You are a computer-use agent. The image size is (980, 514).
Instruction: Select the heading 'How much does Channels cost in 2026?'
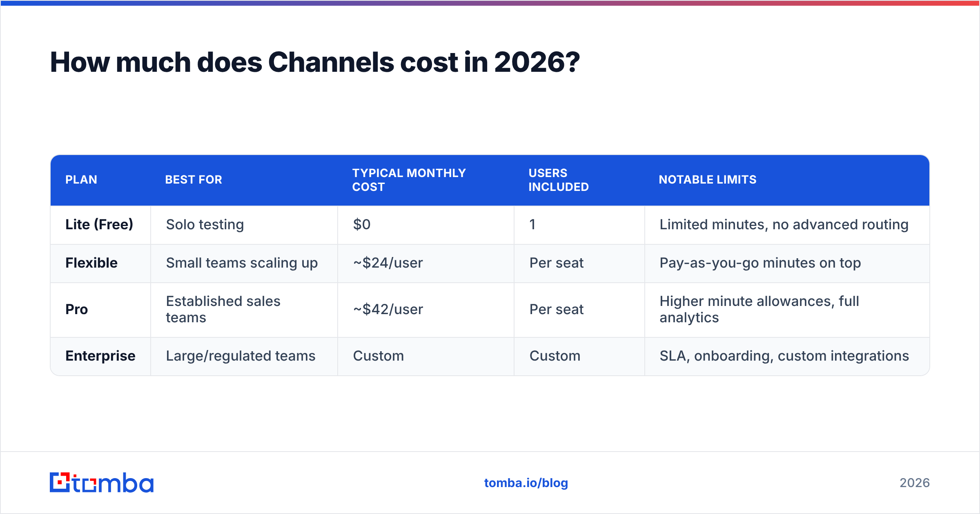point(315,62)
